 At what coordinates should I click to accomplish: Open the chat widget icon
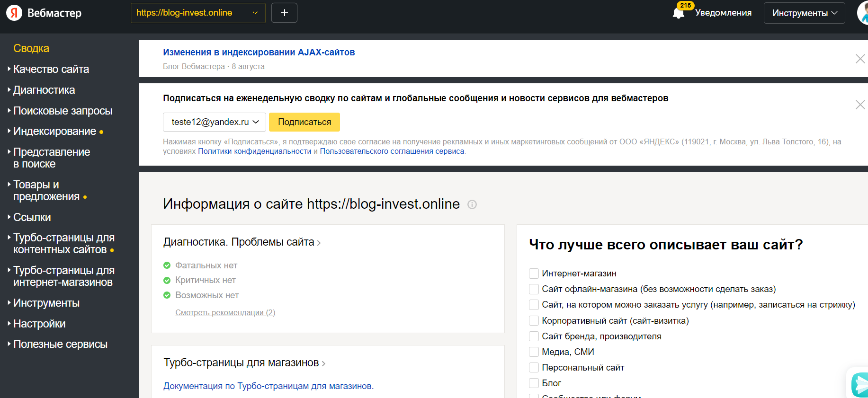click(860, 384)
